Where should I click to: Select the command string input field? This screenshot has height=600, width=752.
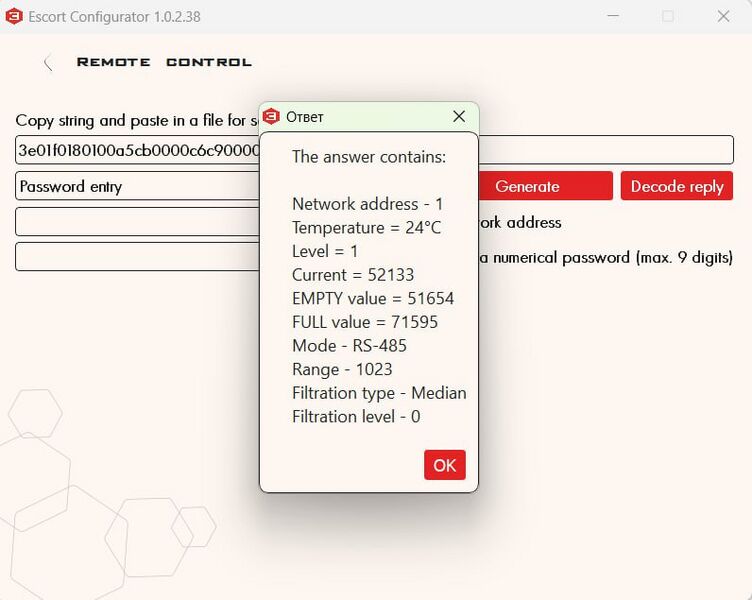[374, 150]
